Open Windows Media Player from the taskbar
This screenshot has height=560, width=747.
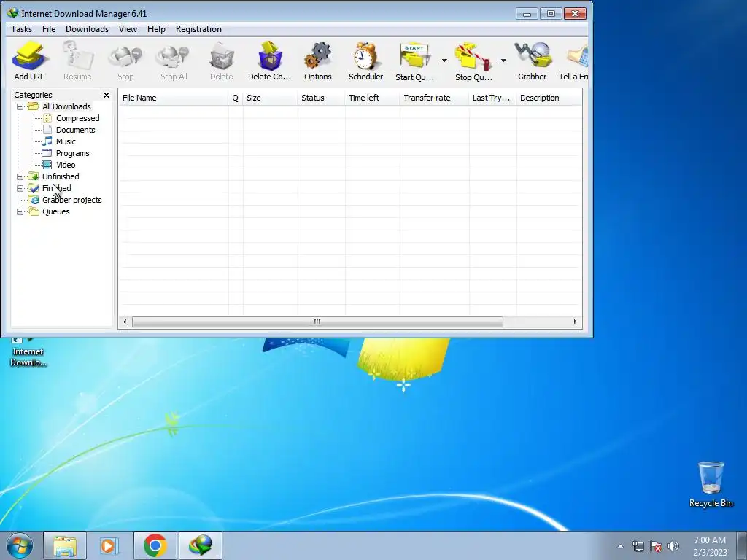(x=109, y=545)
